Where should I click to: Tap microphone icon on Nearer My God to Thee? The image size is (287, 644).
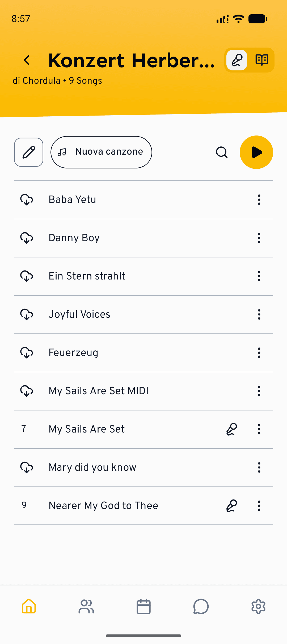(x=231, y=506)
